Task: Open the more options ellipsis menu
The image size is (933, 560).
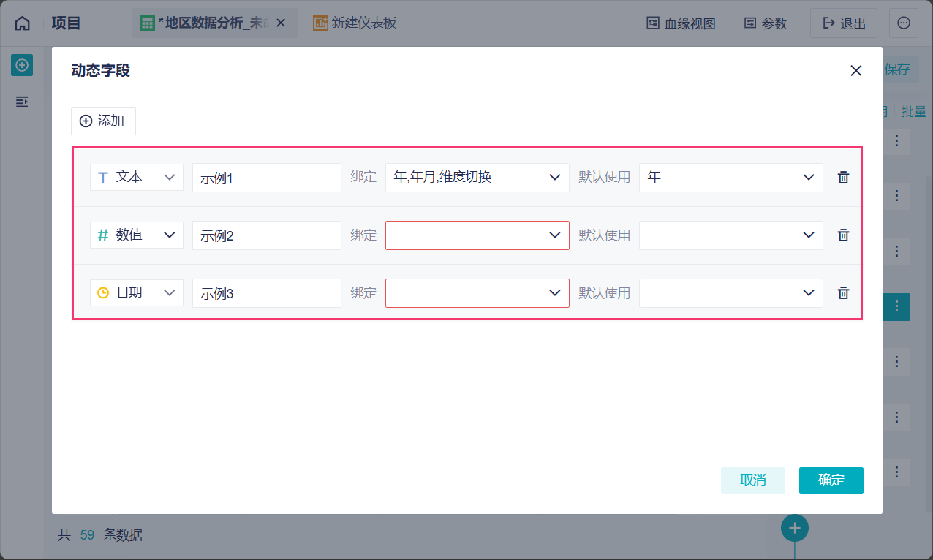Action: click(x=904, y=23)
